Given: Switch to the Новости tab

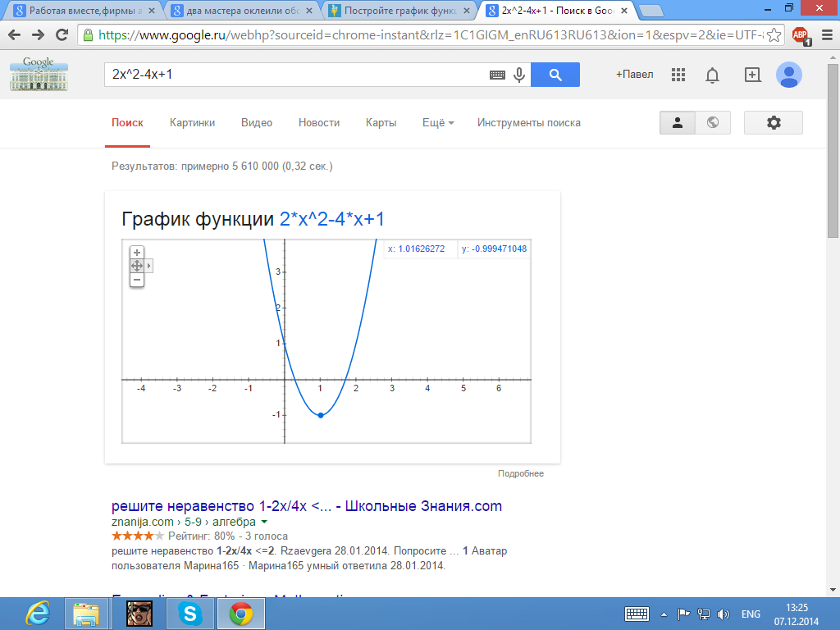Looking at the screenshot, I should pyautogui.click(x=319, y=122).
